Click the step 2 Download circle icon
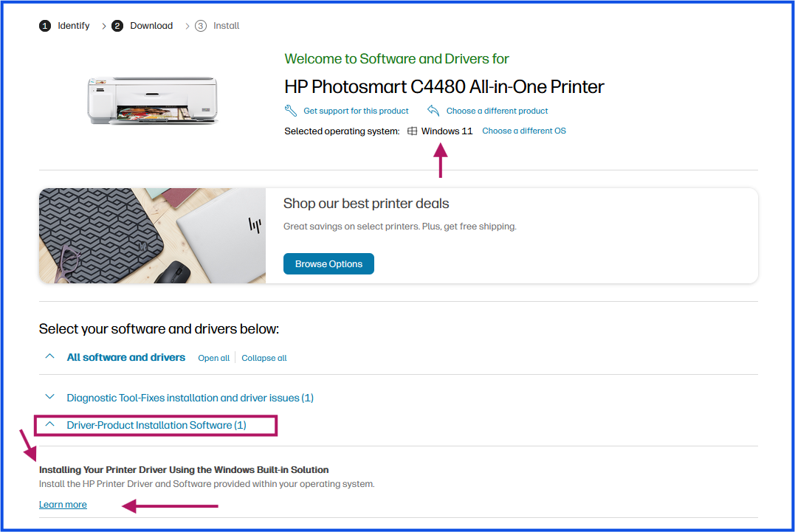The width and height of the screenshot is (795, 532). click(117, 26)
